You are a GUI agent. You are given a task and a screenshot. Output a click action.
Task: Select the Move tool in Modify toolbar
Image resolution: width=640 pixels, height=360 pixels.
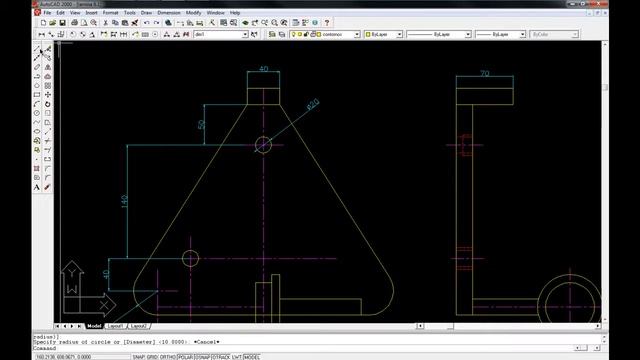pos(48,95)
